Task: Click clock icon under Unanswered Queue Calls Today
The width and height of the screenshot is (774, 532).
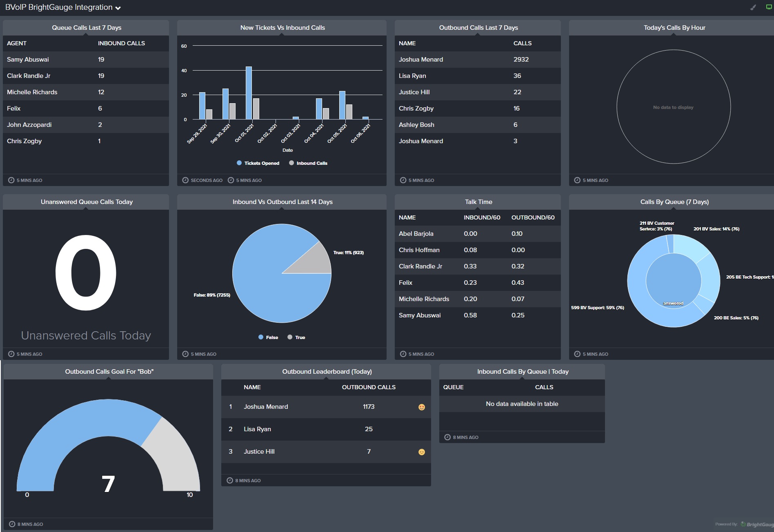Action: coord(11,354)
